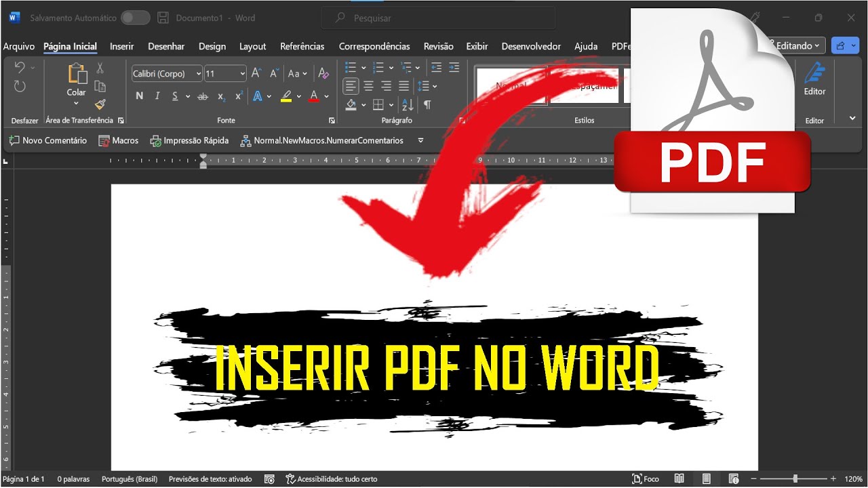This screenshot has width=868, height=488.
Task: Apply red font color
Action: coord(313,96)
